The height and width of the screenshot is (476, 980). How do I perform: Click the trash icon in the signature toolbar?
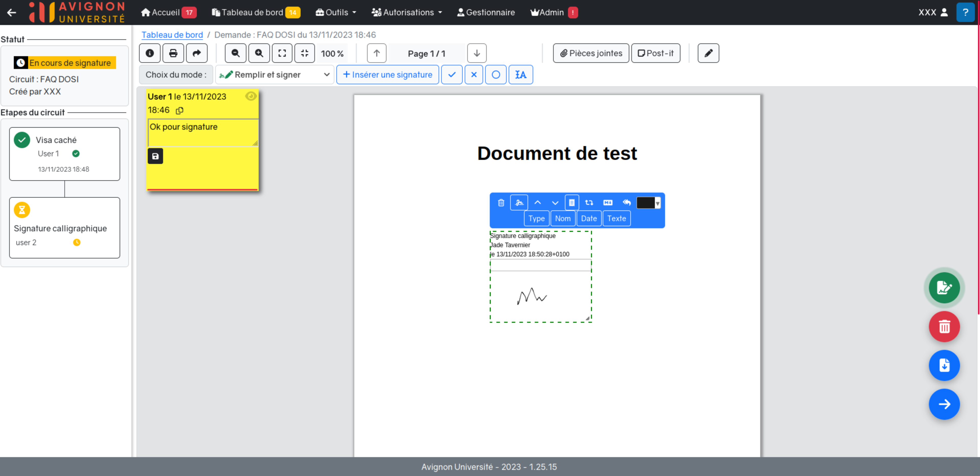501,203
